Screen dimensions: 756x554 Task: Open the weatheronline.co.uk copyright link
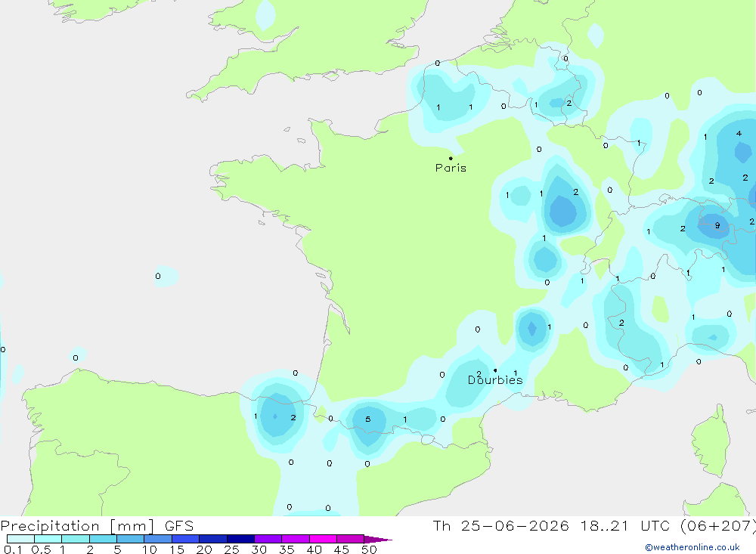(x=692, y=547)
